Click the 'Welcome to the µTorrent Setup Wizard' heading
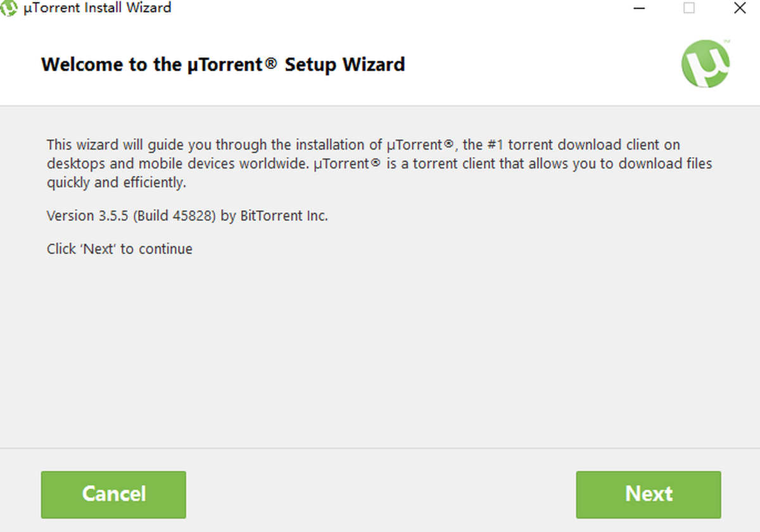This screenshot has height=532, width=760. (222, 65)
